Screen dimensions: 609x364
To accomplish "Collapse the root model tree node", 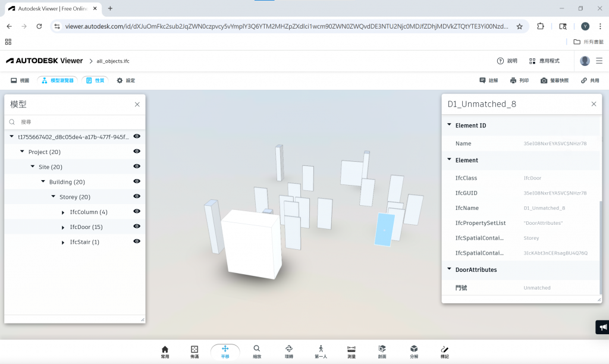I will pyautogui.click(x=12, y=136).
